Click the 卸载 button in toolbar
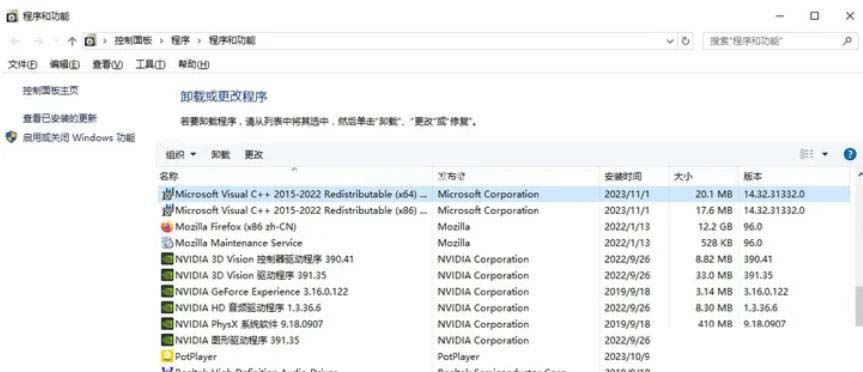This screenshot has width=863, height=372. point(220,155)
